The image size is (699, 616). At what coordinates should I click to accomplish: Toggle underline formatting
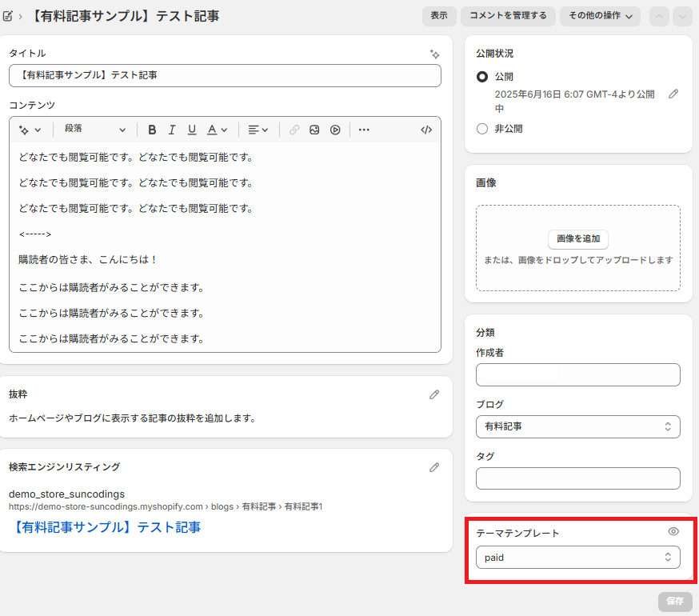(x=192, y=130)
